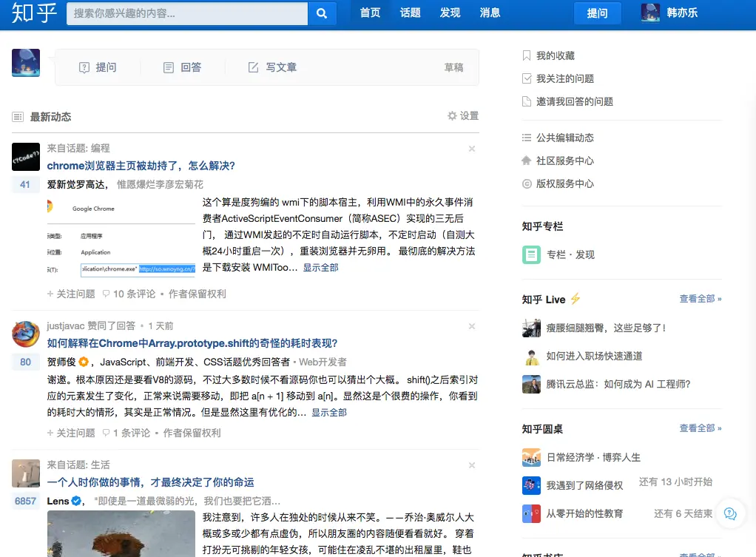
Task: Open author 爱新觉罗高达 profile
Action: 75,185
